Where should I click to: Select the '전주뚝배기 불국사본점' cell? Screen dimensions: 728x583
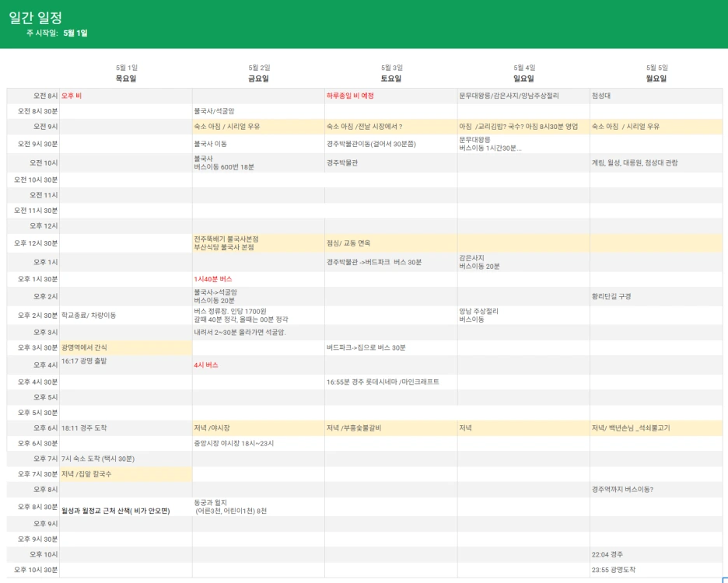pos(258,243)
